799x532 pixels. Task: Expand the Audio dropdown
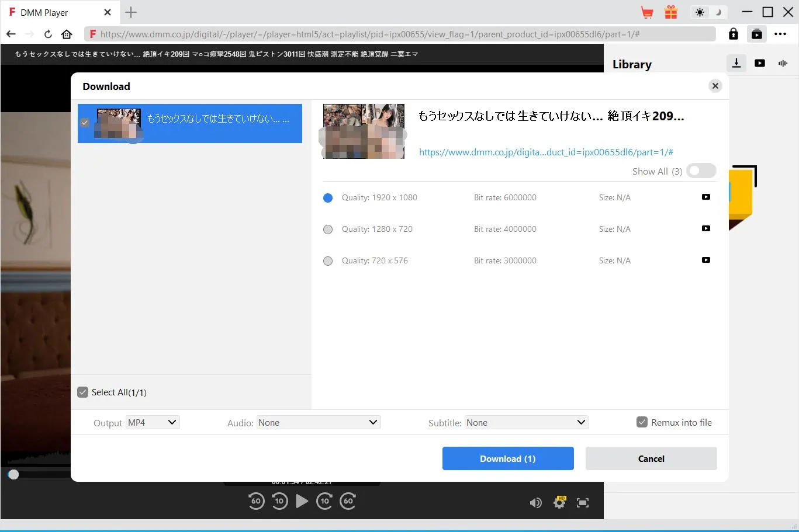(319, 422)
